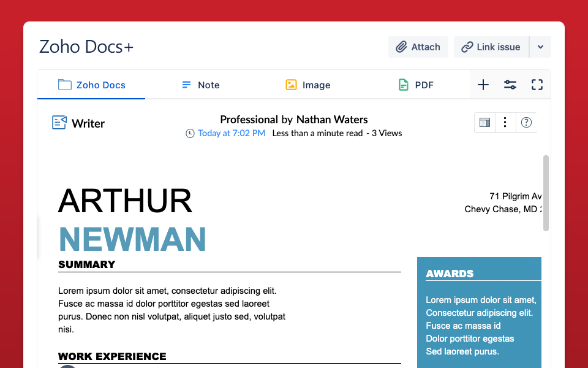
Task: Open the three-dot more options menu
Action: click(505, 123)
